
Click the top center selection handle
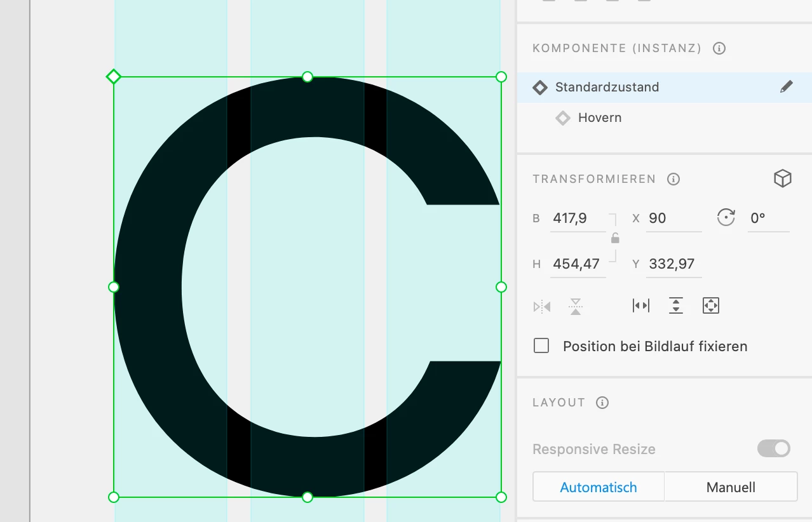[x=308, y=77]
